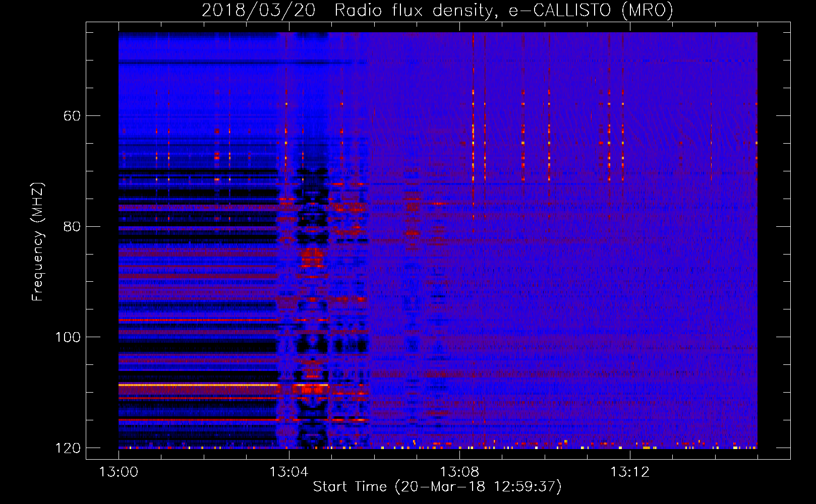Click the 'Start Time (20-Mar-18 12:59:37)' label
The height and width of the screenshot is (504, 816).
point(437,487)
